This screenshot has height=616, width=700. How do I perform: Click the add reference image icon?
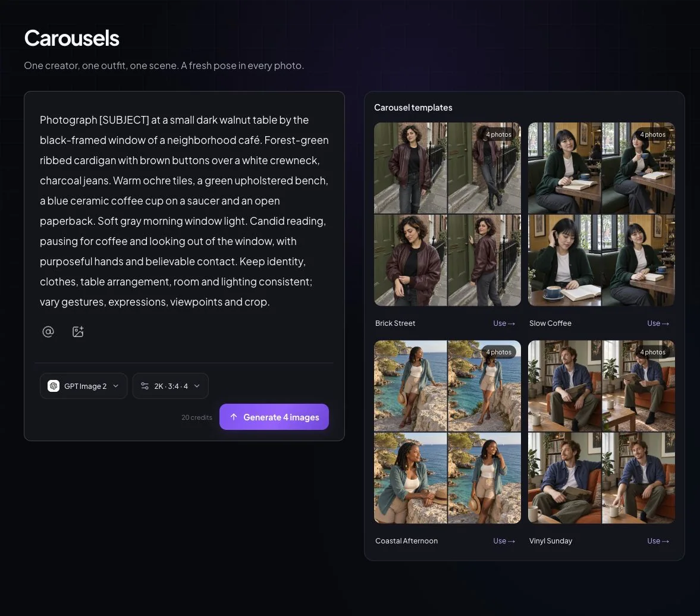pos(78,332)
